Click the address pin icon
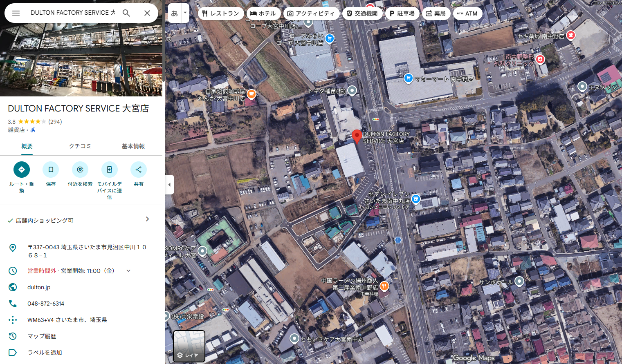 (13, 248)
